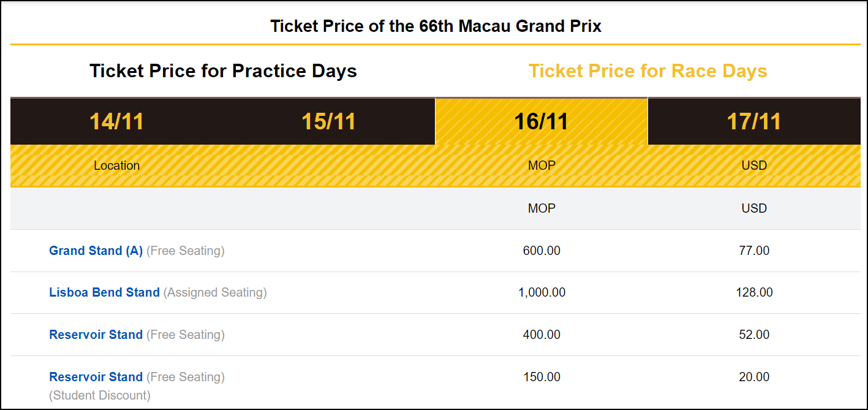This screenshot has width=868, height=410.
Task: Click the 66th Macau Grand Prix title
Action: [x=436, y=26]
